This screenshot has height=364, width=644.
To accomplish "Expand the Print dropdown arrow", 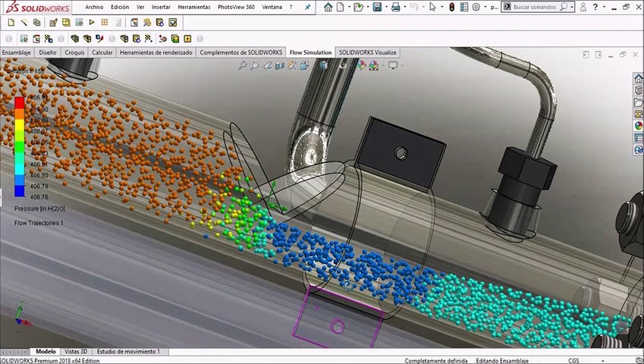I will pyautogui.click(x=404, y=7).
